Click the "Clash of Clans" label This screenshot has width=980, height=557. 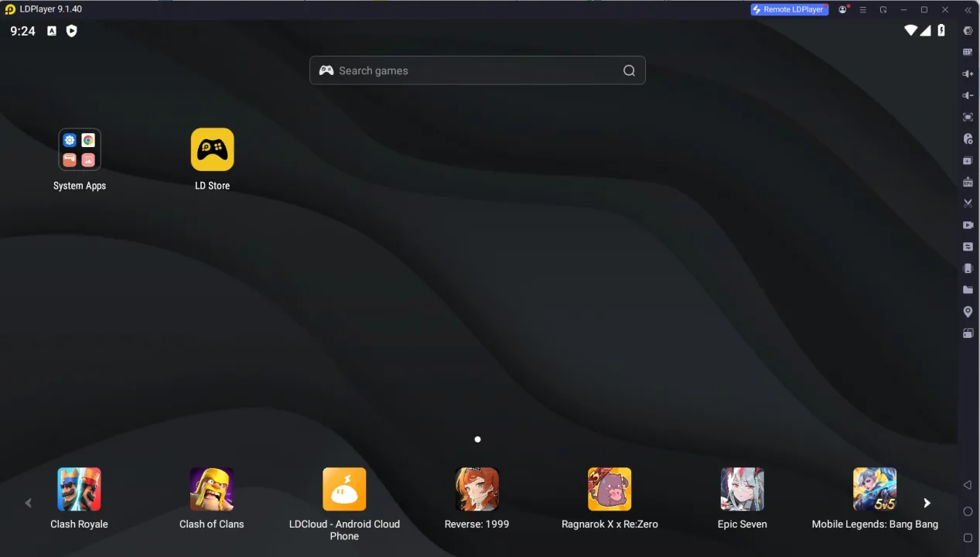pos(212,524)
